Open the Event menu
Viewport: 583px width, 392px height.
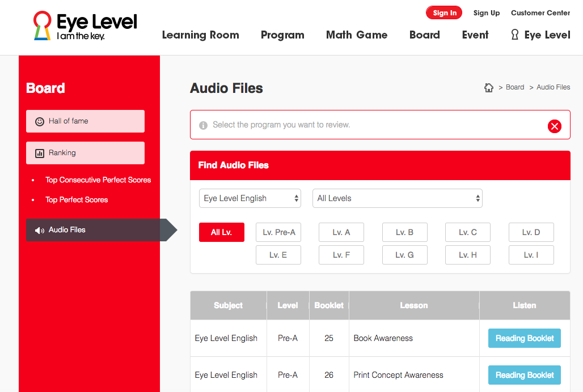[x=475, y=35]
